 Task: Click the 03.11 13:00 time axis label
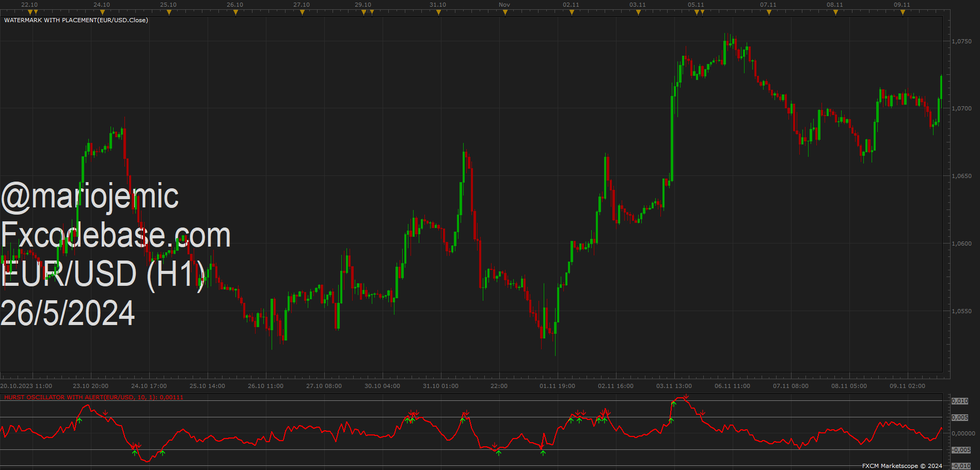point(674,386)
